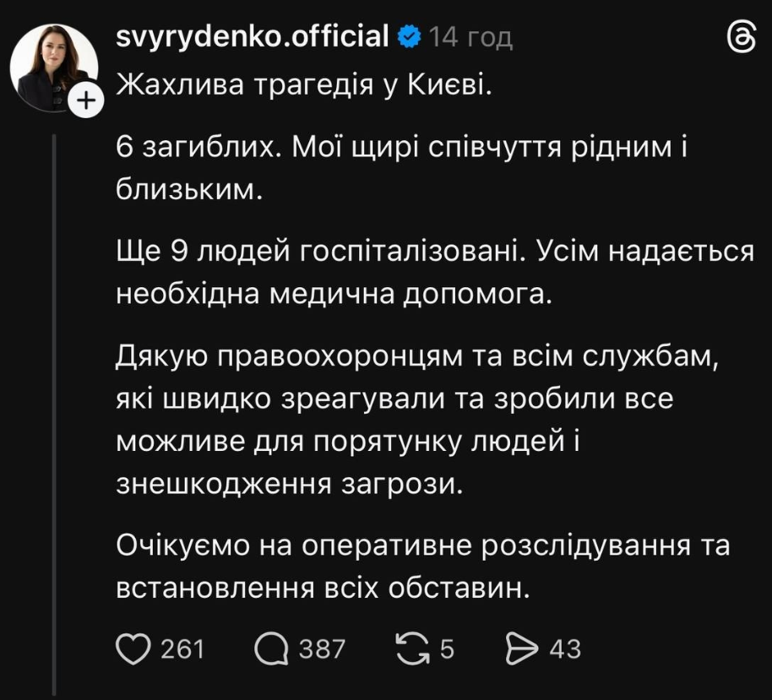Click the paragraph about 9 hospitalized people
Screen dimensions: 772x700
[434, 273]
